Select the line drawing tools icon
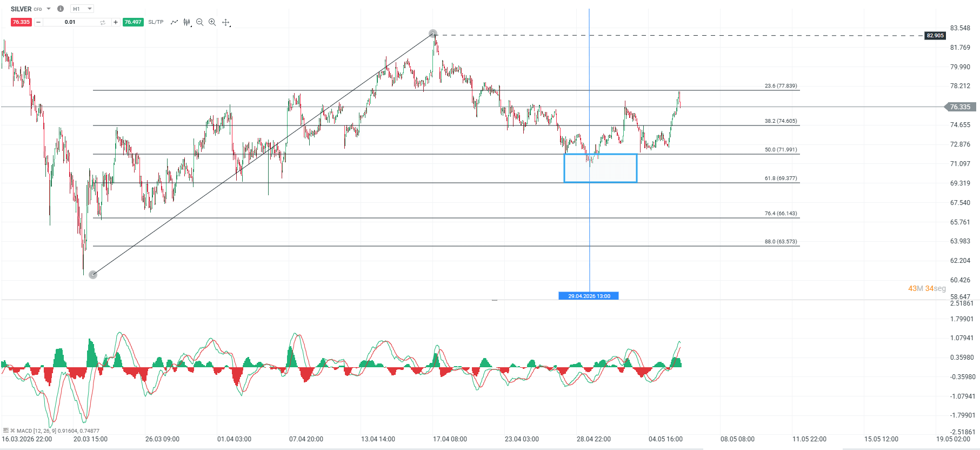The height and width of the screenshot is (450, 980). click(174, 22)
